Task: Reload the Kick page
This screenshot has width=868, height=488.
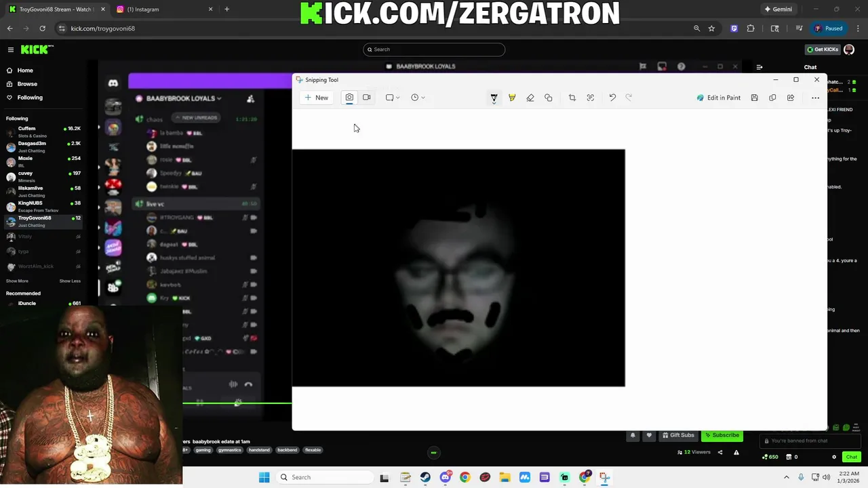Action: (x=42, y=28)
